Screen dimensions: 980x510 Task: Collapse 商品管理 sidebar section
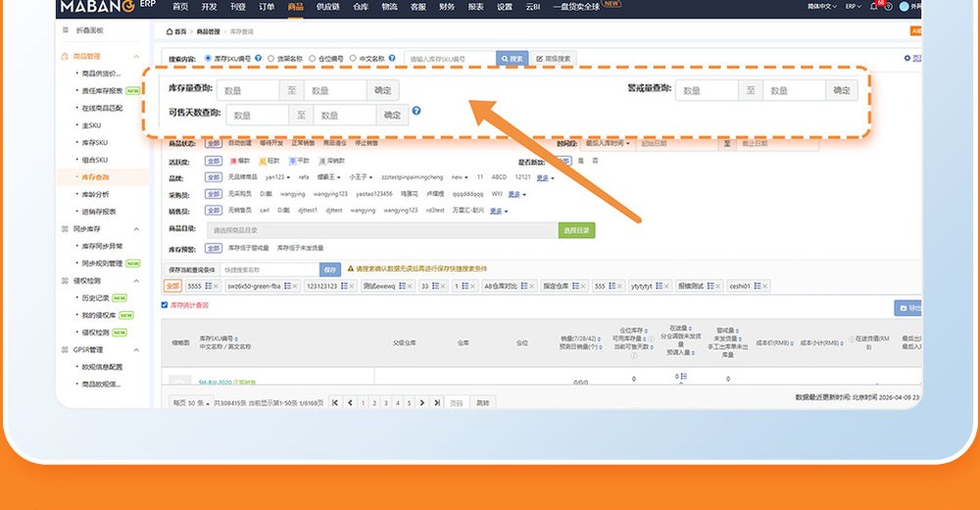coord(136,56)
